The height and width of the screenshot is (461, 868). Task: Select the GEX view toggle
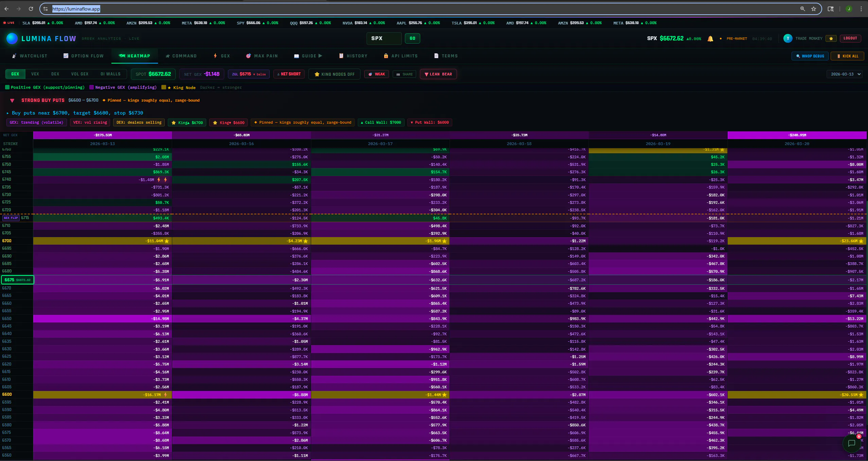click(x=15, y=74)
